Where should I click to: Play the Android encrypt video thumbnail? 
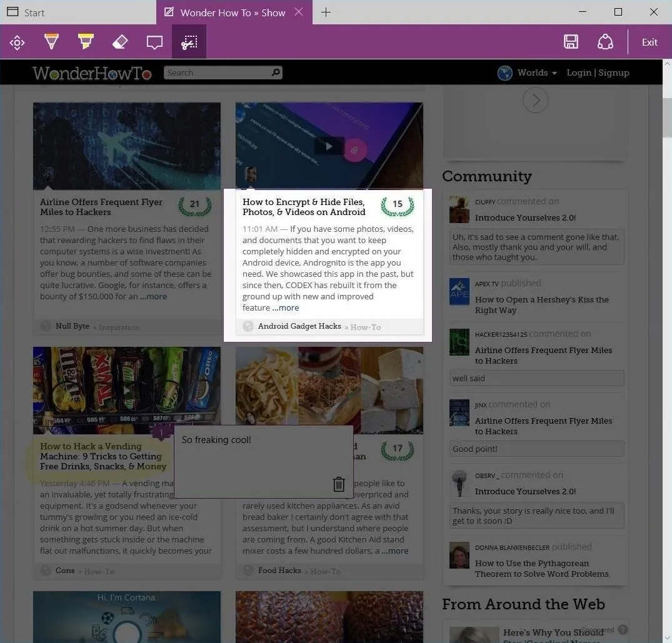(329, 146)
